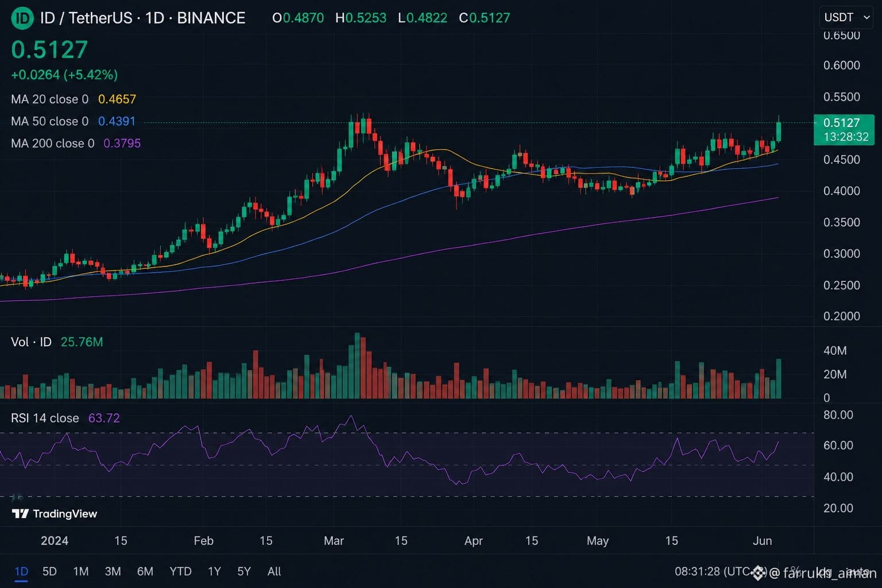Click the Apr date axis label
Image resolution: width=882 pixels, height=588 pixels.
click(473, 541)
